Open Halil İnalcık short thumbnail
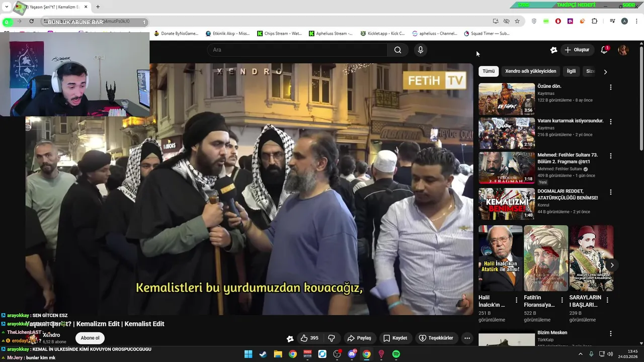The height and width of the screenshot is (362, 644). (500, 258)
